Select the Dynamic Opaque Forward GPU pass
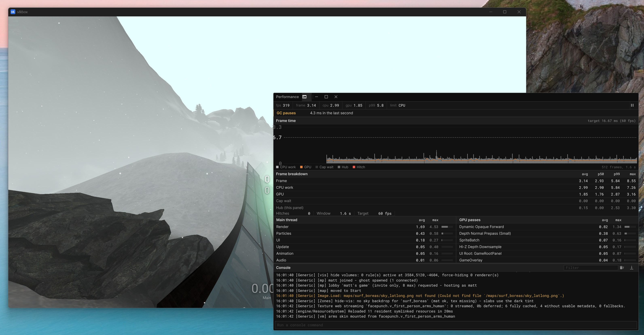The width and height of the screenshot is (644, 335). [548, 227]
